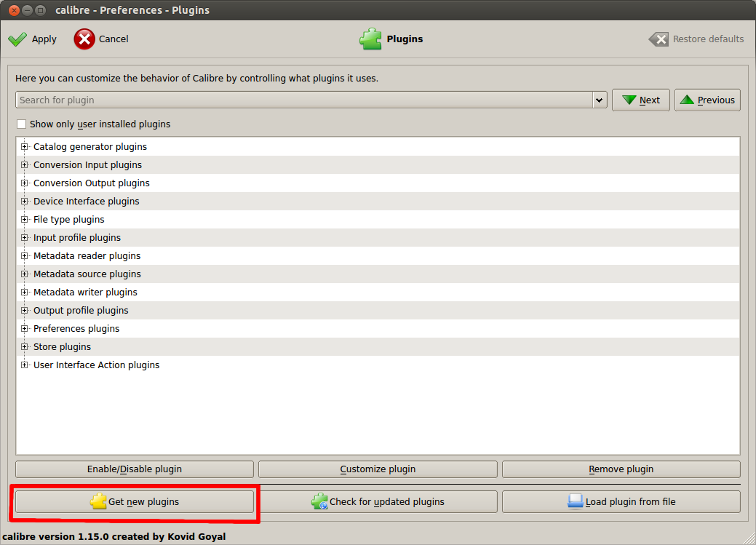
Task: Expand Catalog generator plugins node
Action: click(24, 147)
